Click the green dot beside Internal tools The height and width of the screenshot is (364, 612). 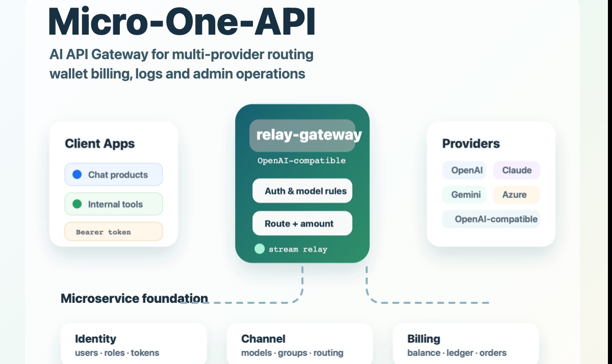pyautogui.click(x=77, y=204)
